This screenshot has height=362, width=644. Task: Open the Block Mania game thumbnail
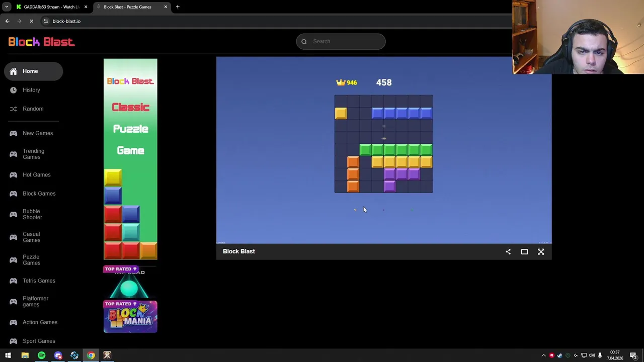click(x=130, y=317)
